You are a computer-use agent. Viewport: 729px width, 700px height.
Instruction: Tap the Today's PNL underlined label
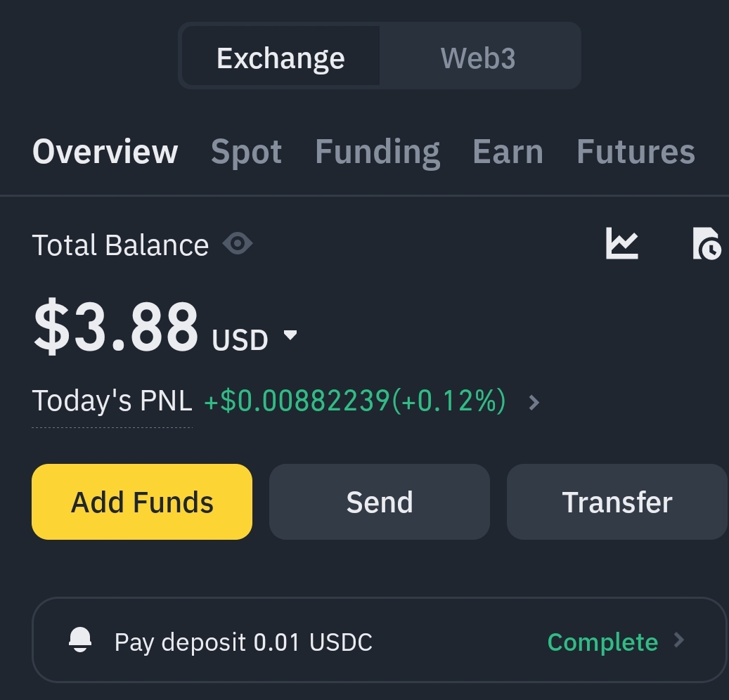112,401
